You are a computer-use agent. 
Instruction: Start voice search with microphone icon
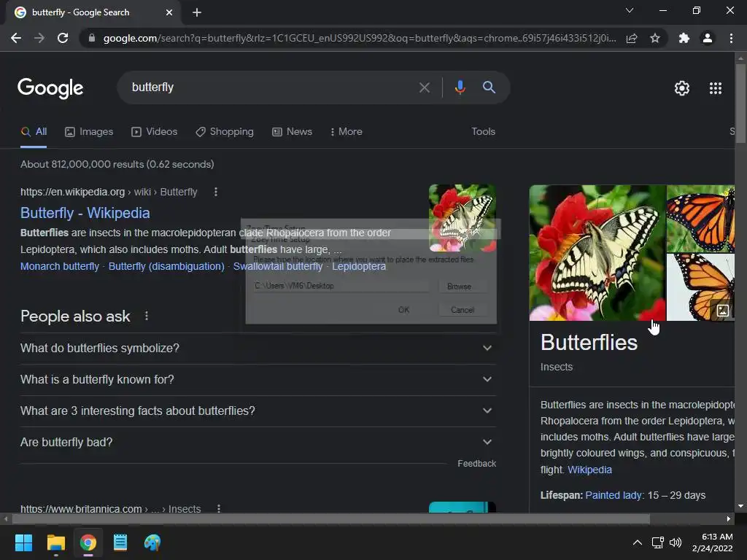pyautogui.click(x=460, y=87)
